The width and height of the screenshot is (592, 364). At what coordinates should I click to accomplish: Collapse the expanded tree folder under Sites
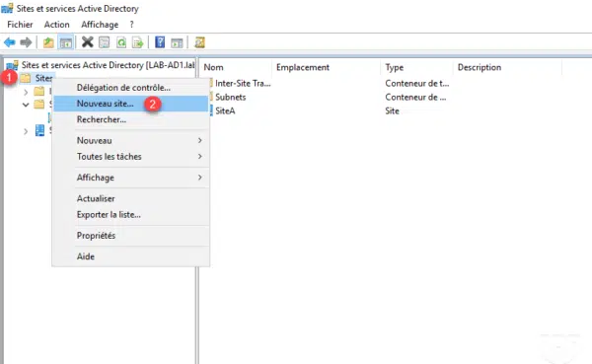[x=26, y=105]
